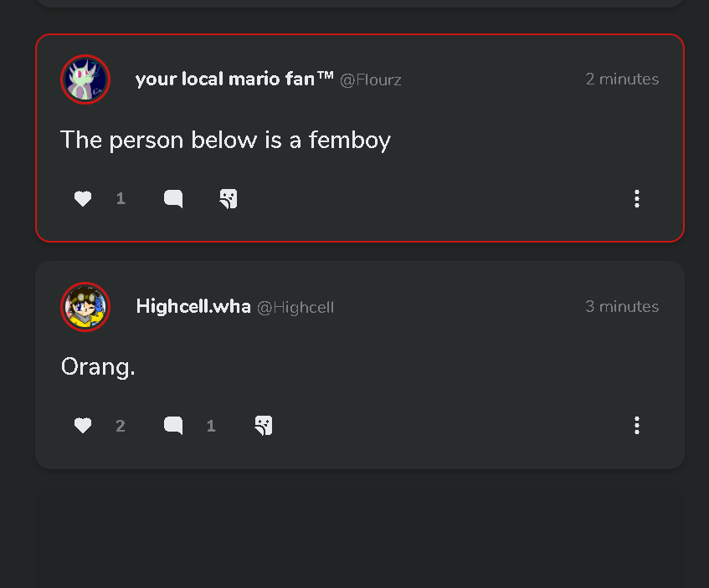Open Flourz's profile avatar picture
Screen dimensions: 709x588
click(85, 79)
